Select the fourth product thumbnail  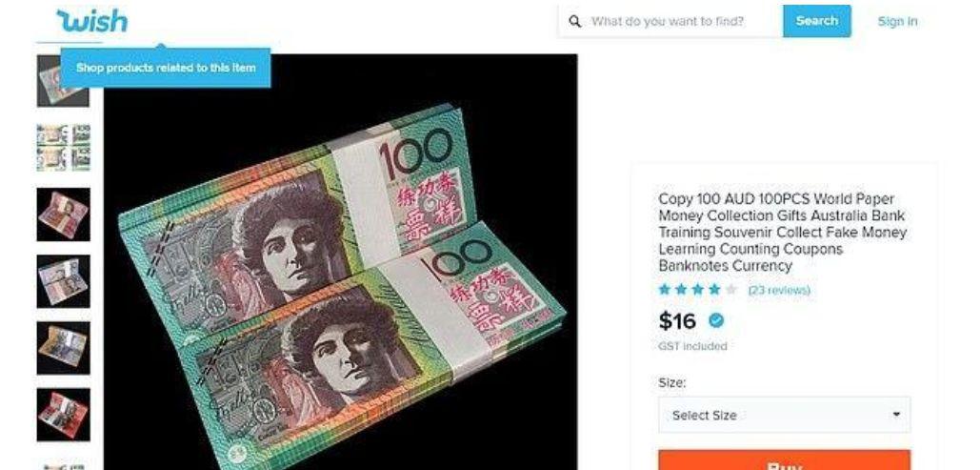[63, 281]
